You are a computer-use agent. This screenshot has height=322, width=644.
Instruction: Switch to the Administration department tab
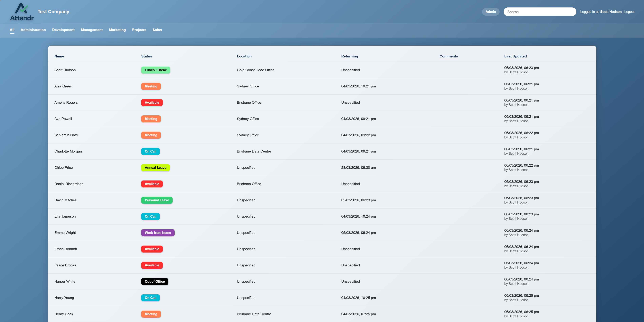(33, 30)
